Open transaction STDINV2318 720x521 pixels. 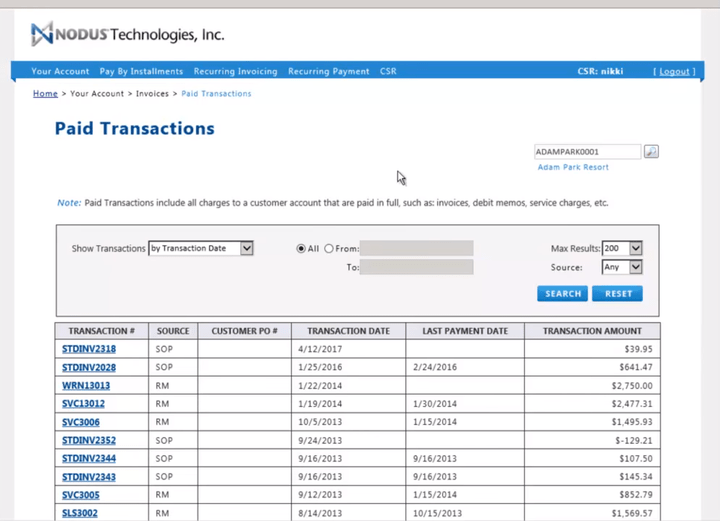[x=89, y=349]
